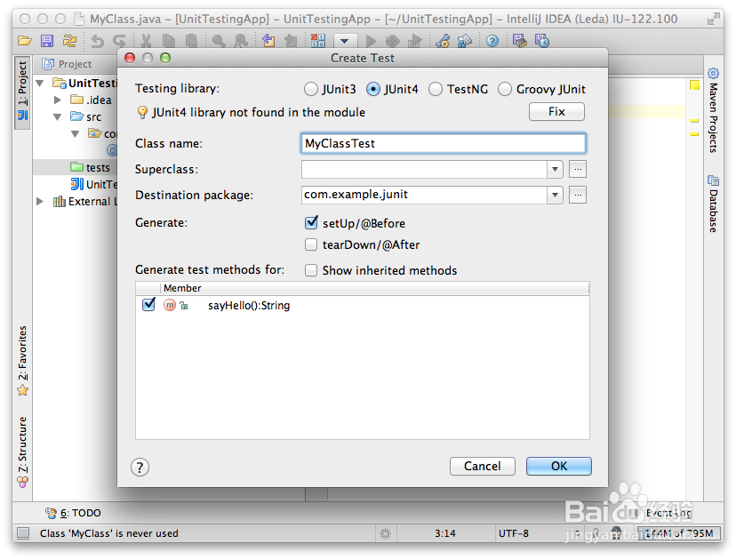
Task: Open the Database side tab
Action: pyautogui.click(x=713, y=203)
